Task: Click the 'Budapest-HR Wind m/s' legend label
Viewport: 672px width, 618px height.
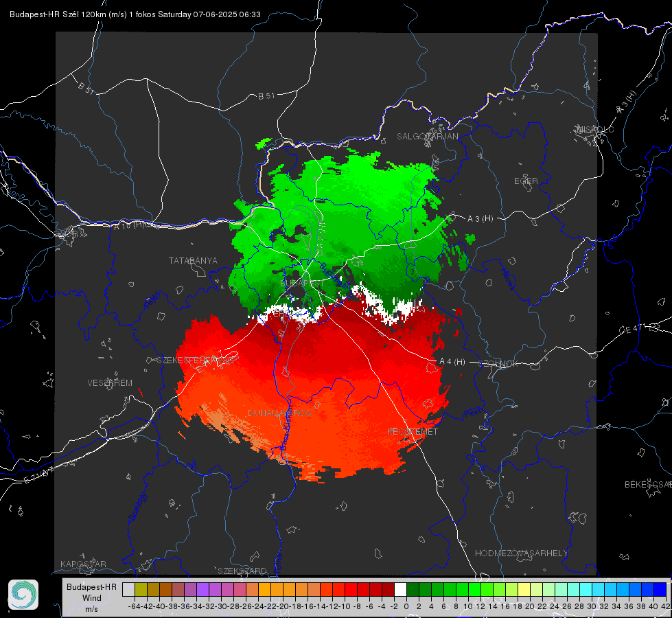Action: click(92, 597)
